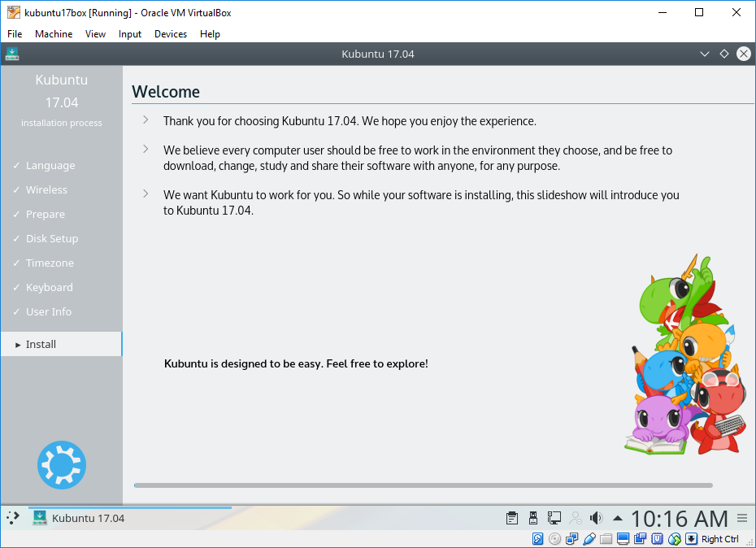
Task: Select the current Install step
Action: click(x=62, y=344)
